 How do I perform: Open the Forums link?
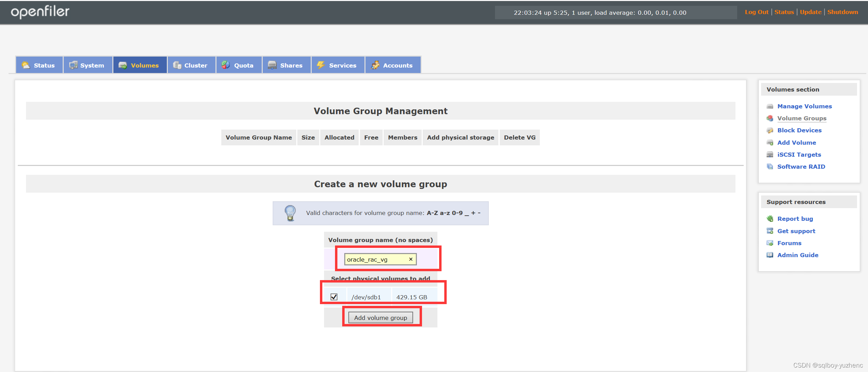(x=789, y=243)
